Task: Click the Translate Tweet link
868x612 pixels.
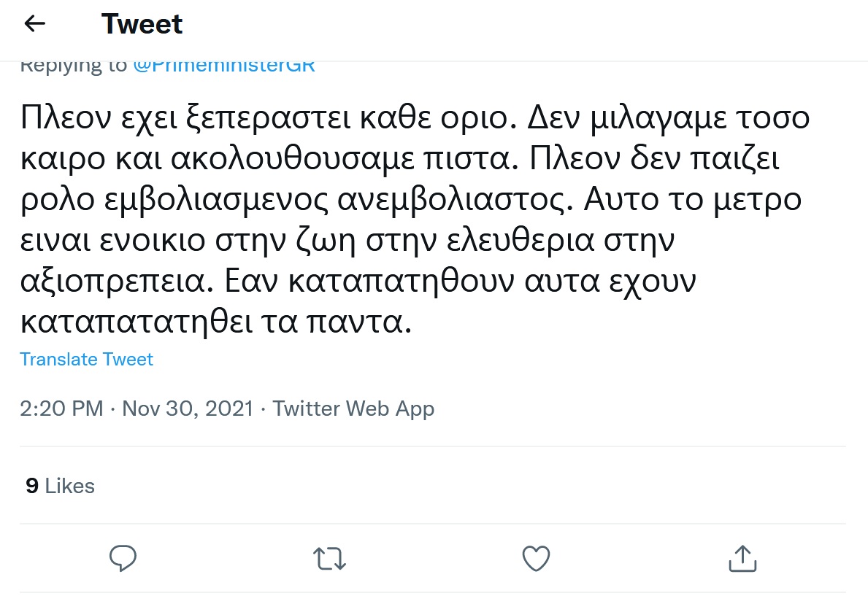Action: coord(86,360)
